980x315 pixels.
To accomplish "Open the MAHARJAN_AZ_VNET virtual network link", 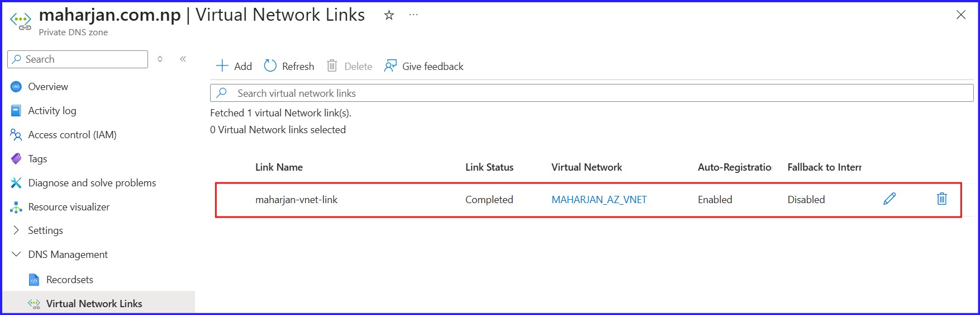I will pos(599,199).
